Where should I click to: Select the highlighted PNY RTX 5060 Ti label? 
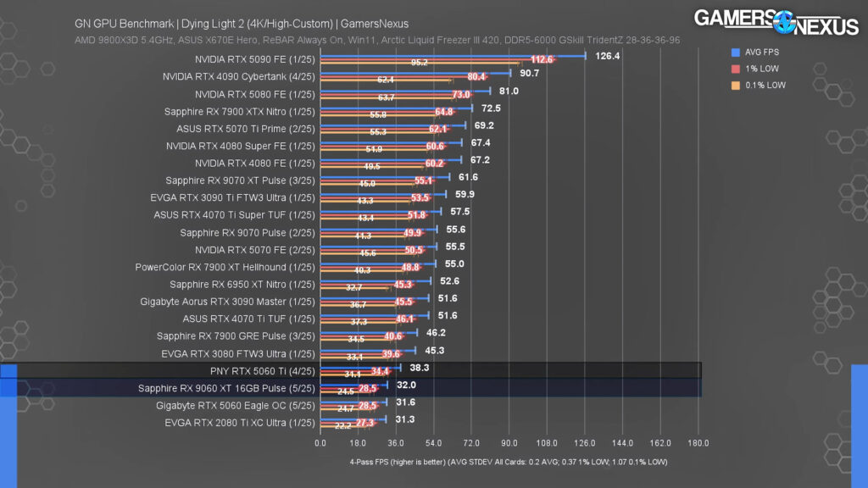263,371
